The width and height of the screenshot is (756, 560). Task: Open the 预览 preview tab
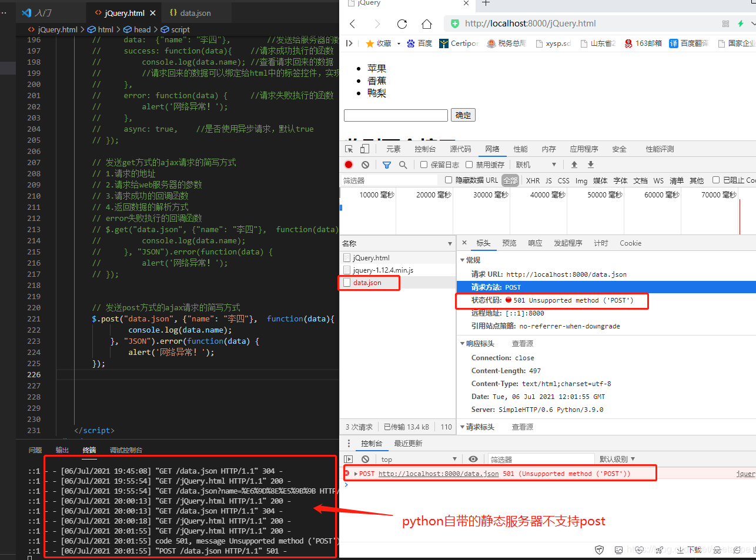tap(509, 243)
